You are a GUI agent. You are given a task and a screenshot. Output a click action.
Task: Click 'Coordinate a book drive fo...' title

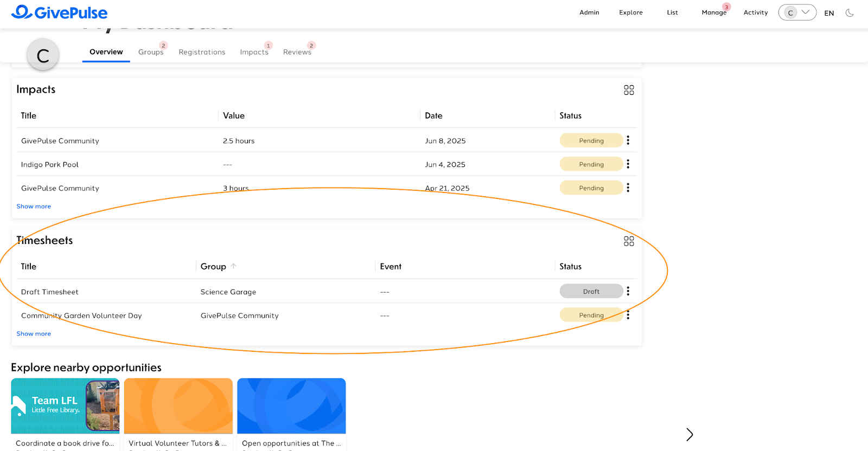pyautogui.click(x=65, y=443)
